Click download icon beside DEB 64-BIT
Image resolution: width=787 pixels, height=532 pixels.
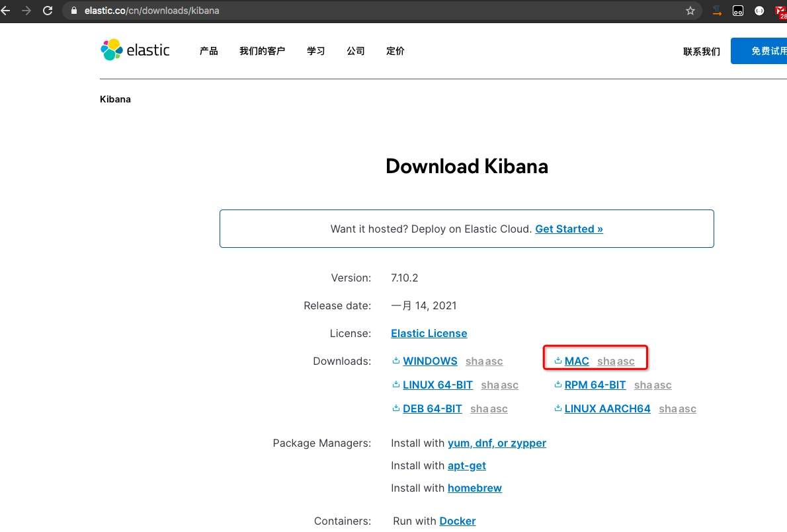pos(396,408)
